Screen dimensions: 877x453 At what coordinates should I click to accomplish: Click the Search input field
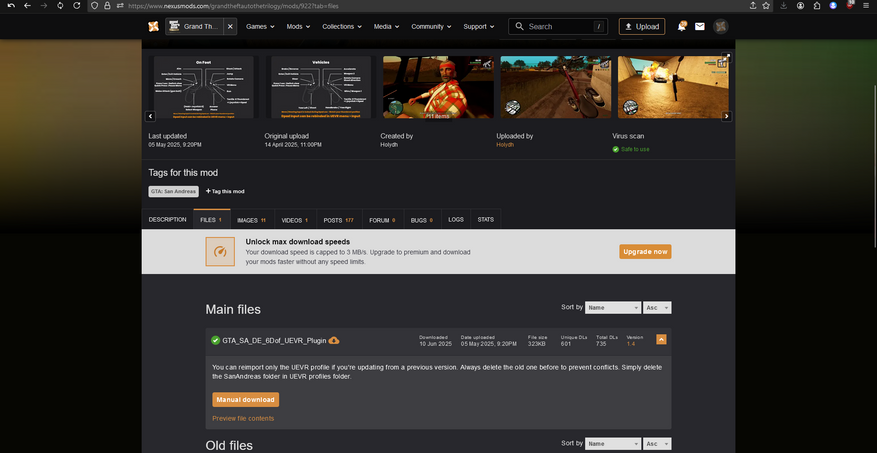[x=558, y=26]
